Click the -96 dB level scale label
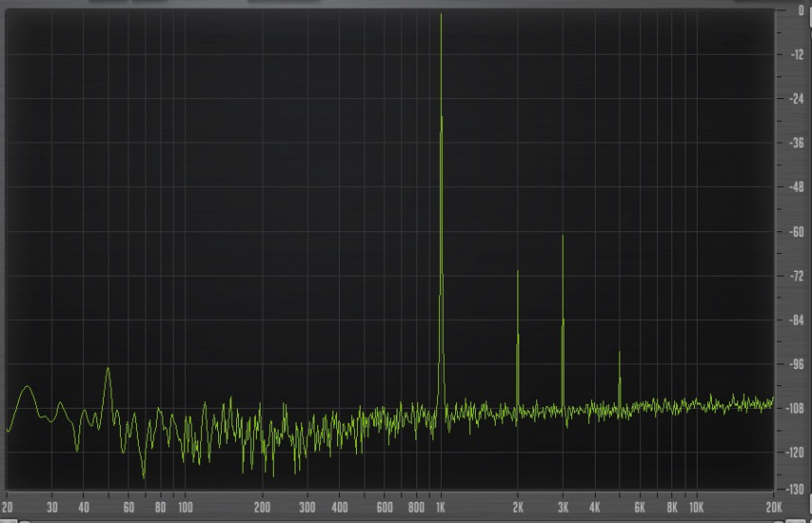The width and height of the screenshot is (812, 523). (x=796, y=364)
